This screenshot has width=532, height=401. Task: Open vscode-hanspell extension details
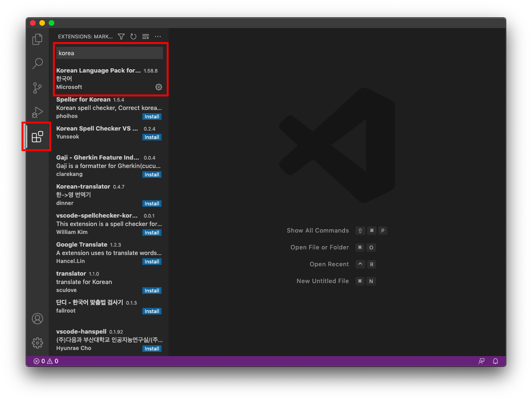[109, 340]
